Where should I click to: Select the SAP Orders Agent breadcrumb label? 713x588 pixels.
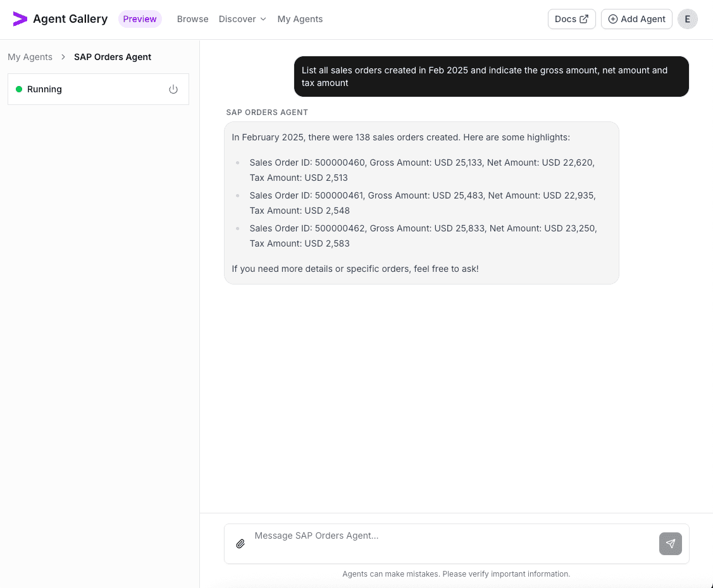pos(113,57)
